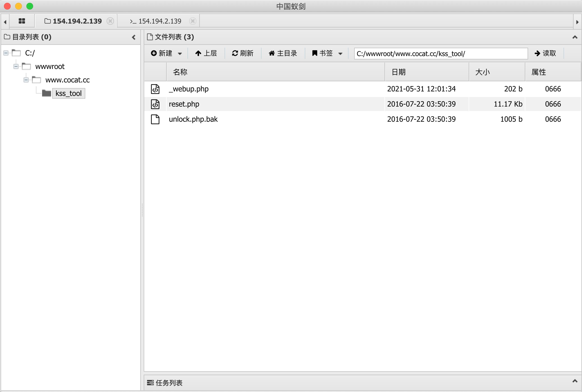Focus the path input field
The height and width of the screenshot is (392, 582).
pos(441,54)
